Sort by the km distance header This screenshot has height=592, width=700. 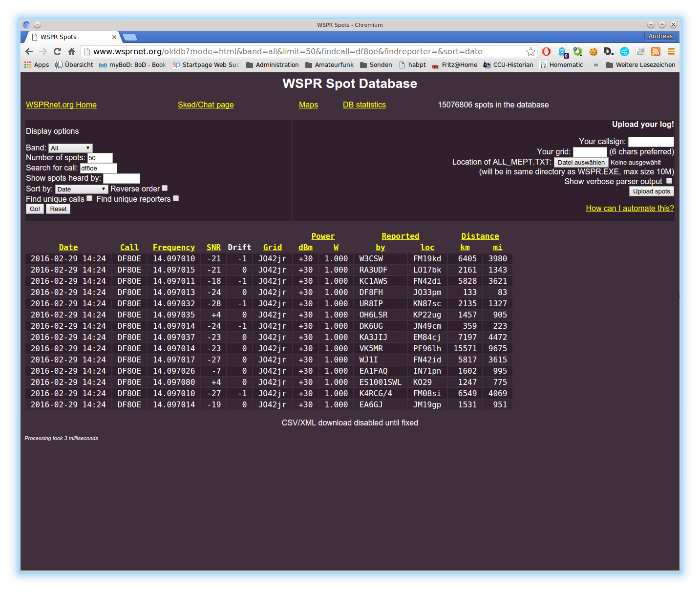(465, 248)
